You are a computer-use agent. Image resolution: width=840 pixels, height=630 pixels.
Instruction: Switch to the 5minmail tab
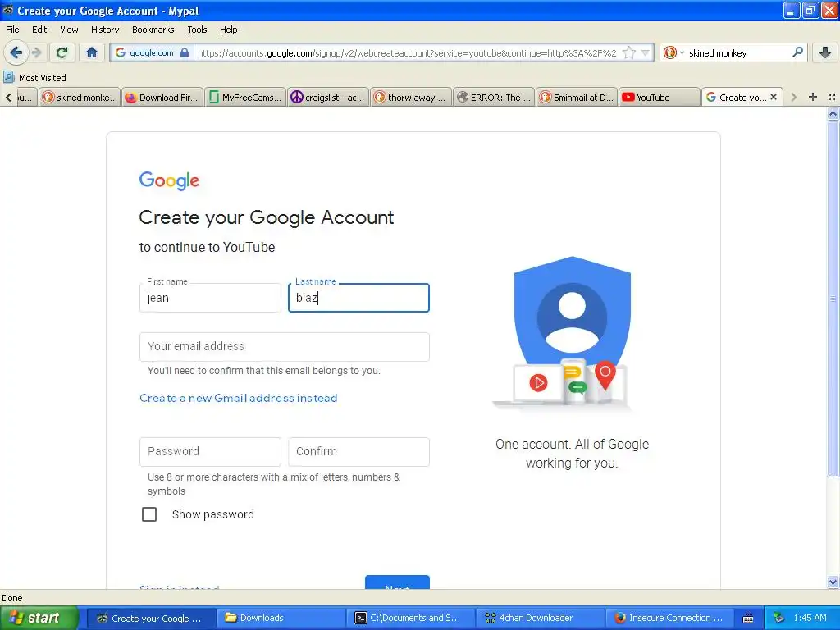point(577,97)
